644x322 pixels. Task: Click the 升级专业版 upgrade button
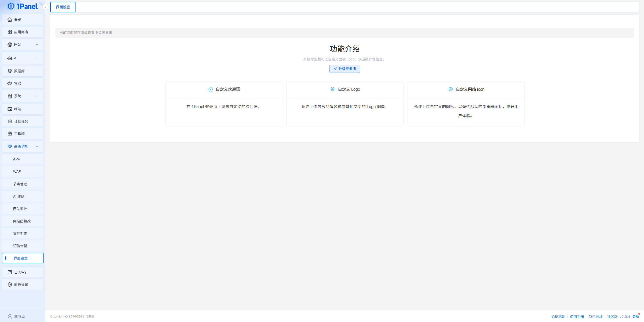(345, 69)
